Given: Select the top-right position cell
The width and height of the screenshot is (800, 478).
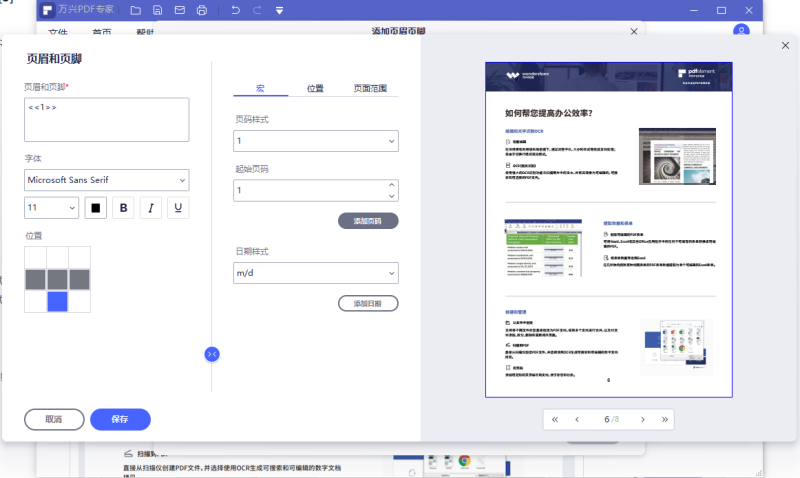Looking at the screenshot, I should 80,258.
